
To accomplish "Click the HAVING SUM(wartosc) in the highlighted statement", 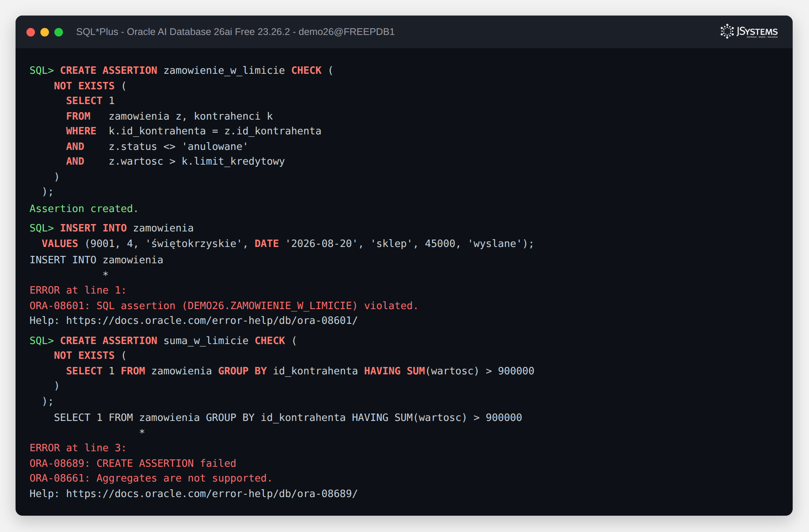I will point(422,371).
